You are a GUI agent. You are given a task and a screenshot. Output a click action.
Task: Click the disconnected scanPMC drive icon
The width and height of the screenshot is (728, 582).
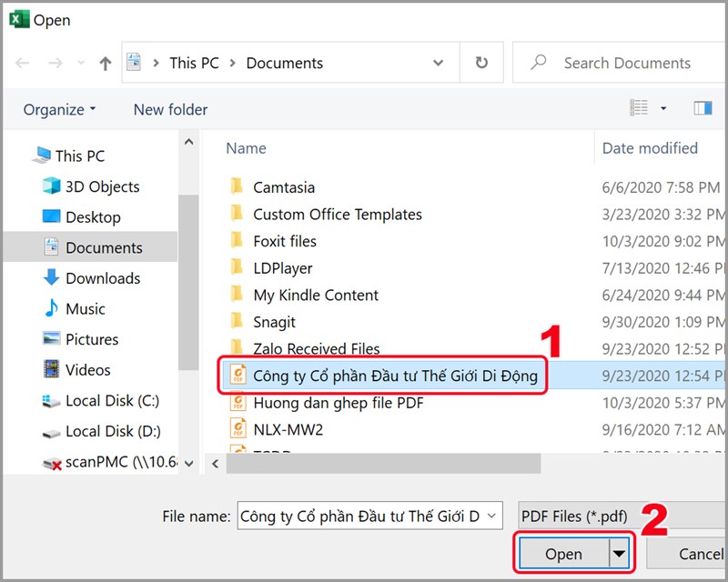[52, 464]
